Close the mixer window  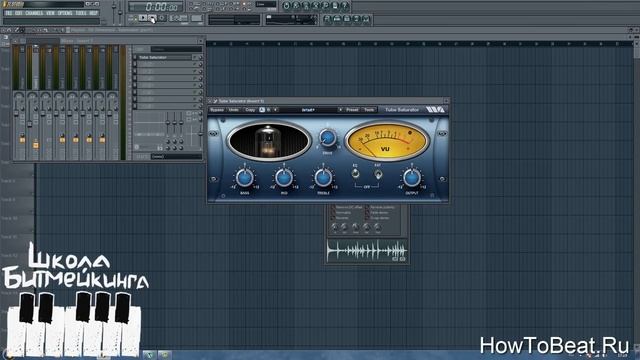(200, 41)
